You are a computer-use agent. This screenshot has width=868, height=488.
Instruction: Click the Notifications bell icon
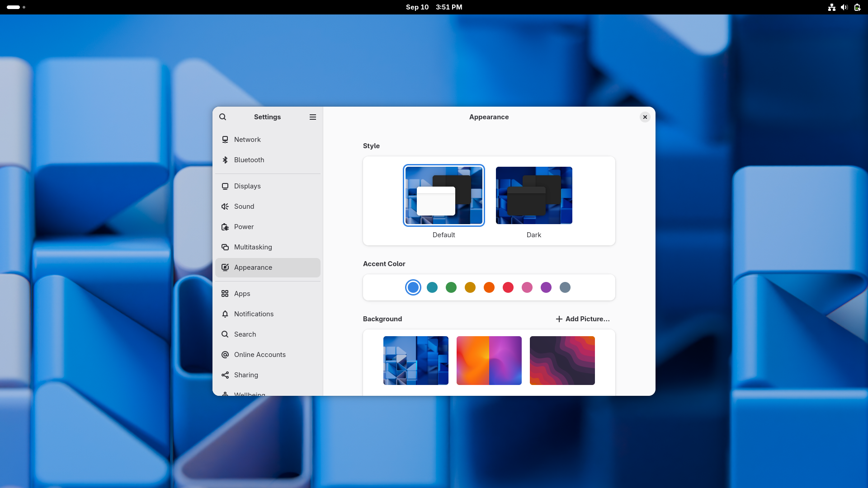[225, 314]
